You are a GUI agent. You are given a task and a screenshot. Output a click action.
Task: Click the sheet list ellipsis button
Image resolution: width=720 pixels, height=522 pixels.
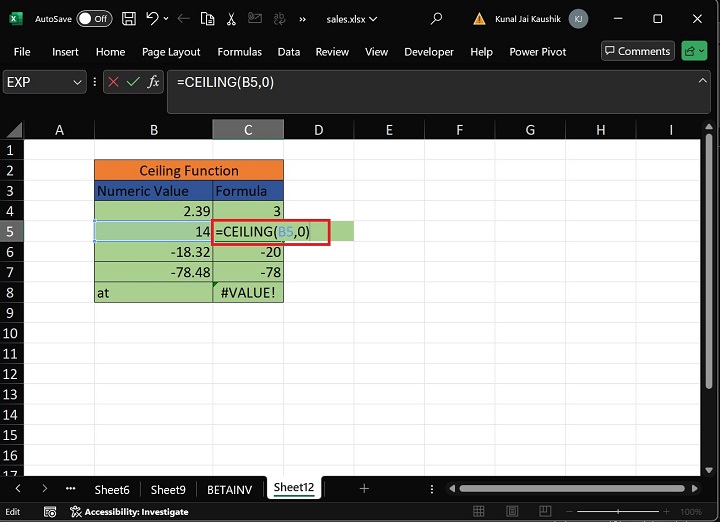tap(70, 488)
